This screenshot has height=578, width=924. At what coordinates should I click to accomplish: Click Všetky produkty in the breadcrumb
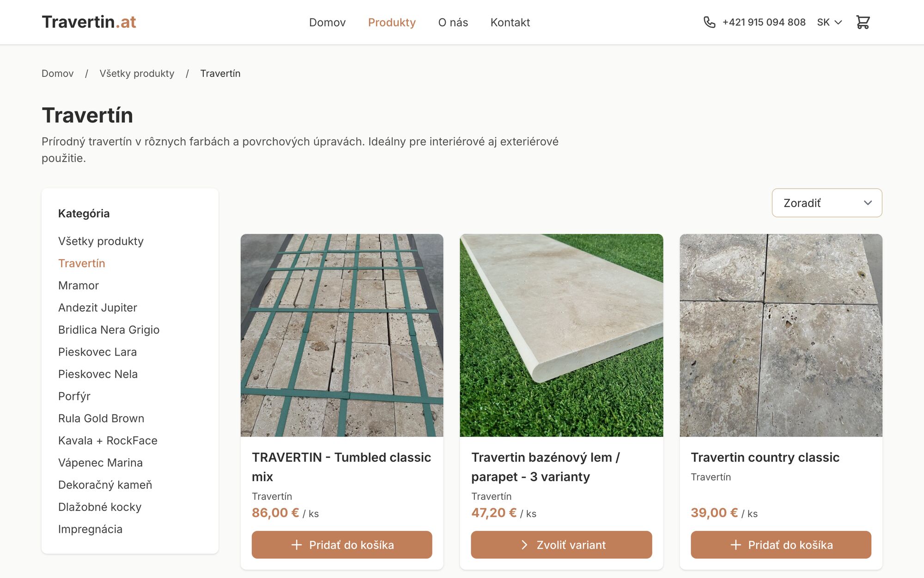137,74
